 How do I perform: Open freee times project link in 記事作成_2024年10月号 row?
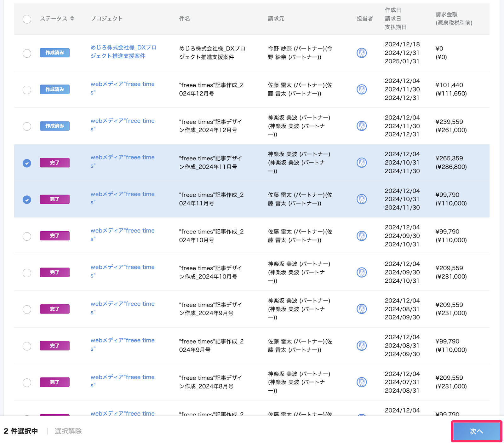123,235
